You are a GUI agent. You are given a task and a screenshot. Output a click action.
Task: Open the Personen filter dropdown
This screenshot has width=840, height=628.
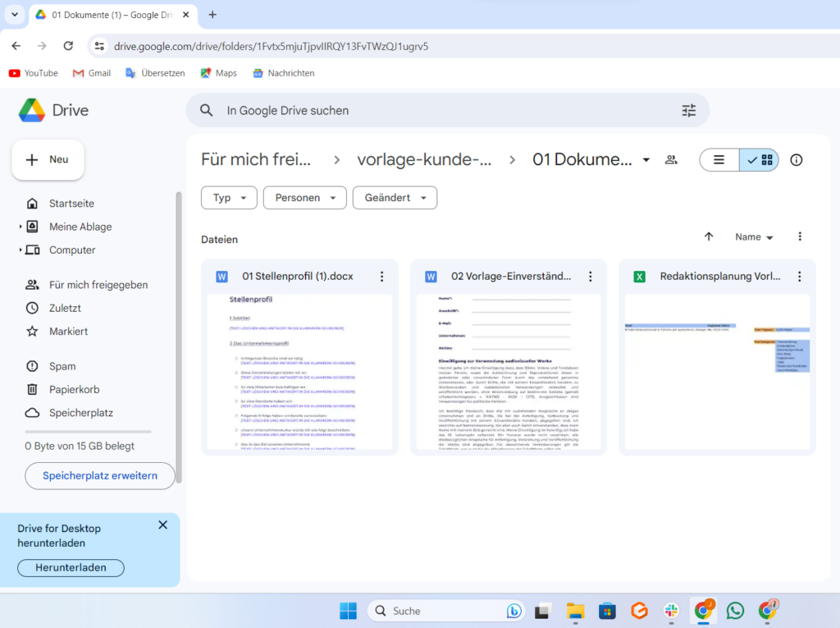click(x=304, y=198)
